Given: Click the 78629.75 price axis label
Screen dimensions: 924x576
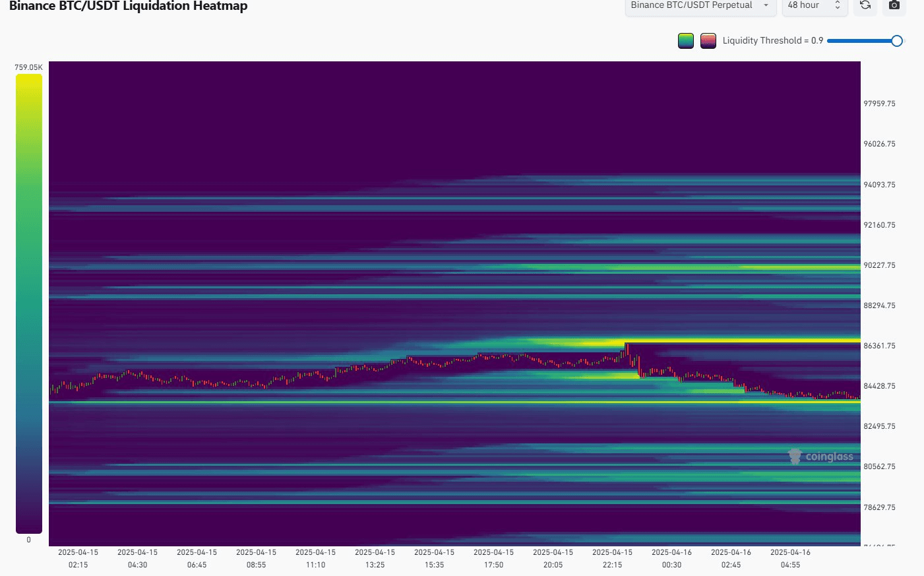Looking at the screenshot, I should [x=880, y=507].
